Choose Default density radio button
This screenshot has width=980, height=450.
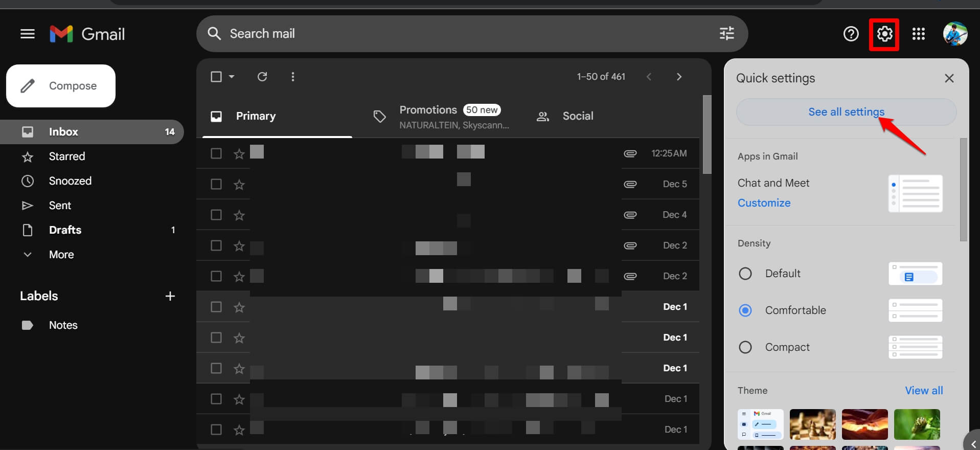[745, 274]
